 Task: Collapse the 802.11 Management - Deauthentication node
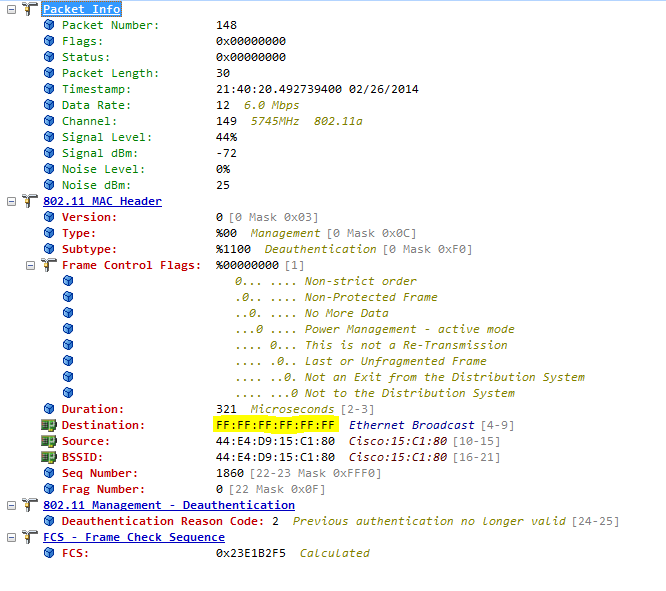pyautogui.click(x=12, y=505)
